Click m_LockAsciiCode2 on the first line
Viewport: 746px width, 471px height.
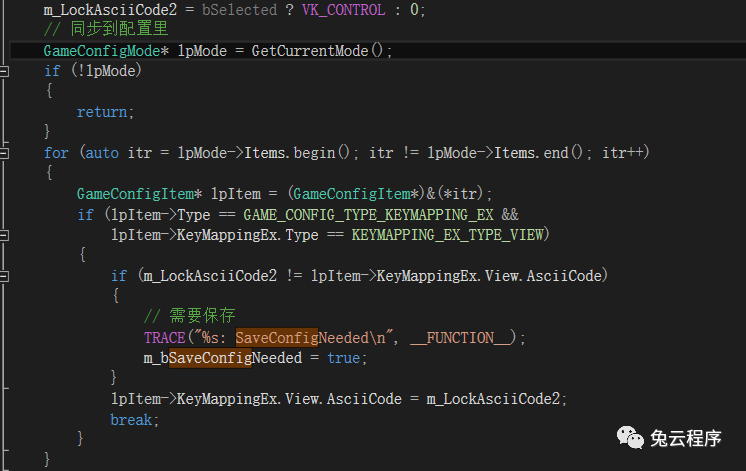pyautogui.click(x=110, y=10)
